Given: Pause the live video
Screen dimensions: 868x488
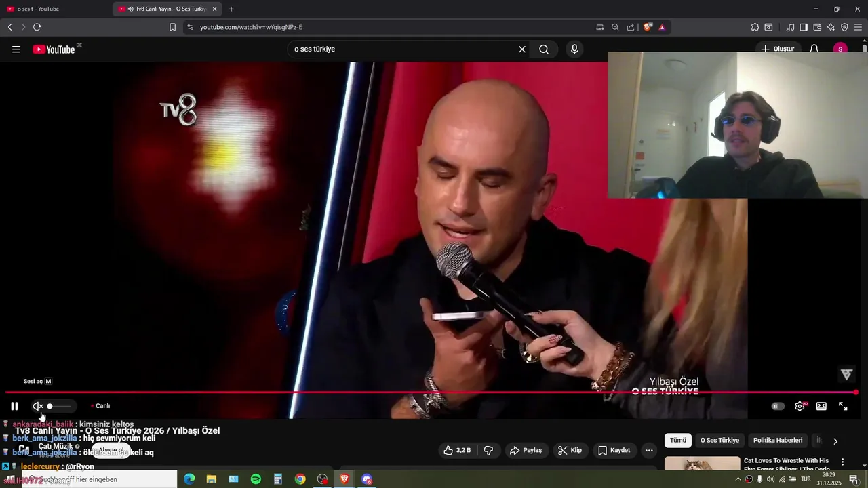Looking at the screenshot, I should 14,406.
